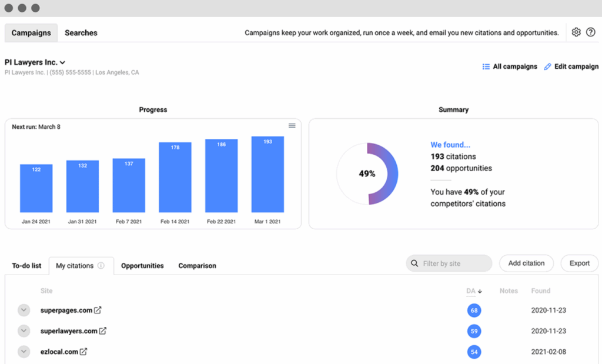This screenshot has height=364, width=602.
Task: Open superlawyers.com external link icon
Action: coord(103,331)
